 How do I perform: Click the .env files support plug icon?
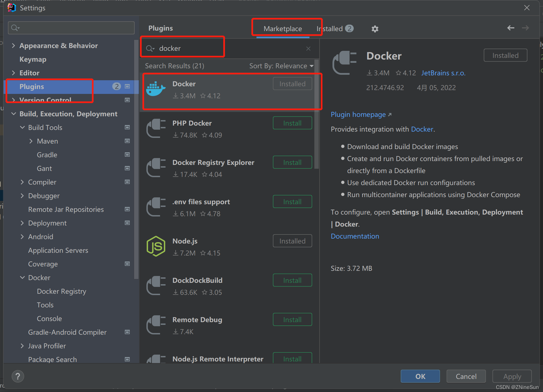[156, 207]
